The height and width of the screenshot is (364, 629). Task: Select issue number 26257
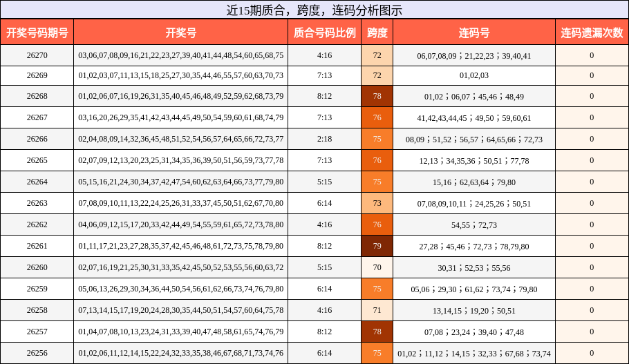point(37,332)
